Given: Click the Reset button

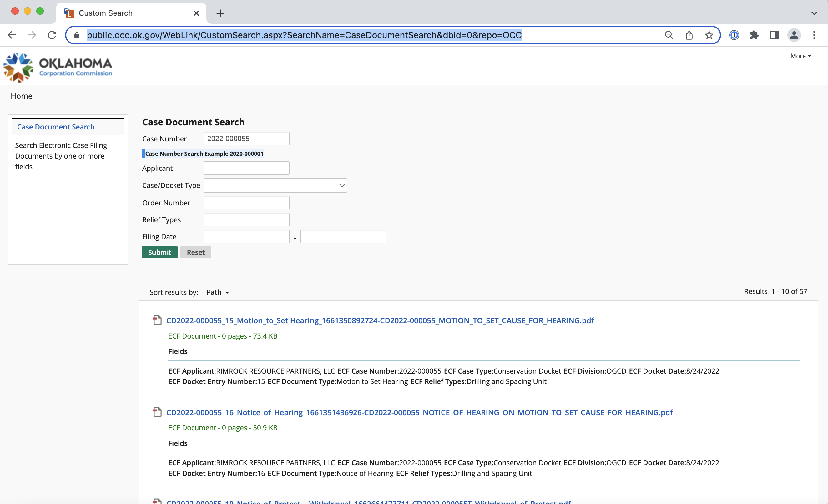Looking at the screenshot, I should [195, 252].
